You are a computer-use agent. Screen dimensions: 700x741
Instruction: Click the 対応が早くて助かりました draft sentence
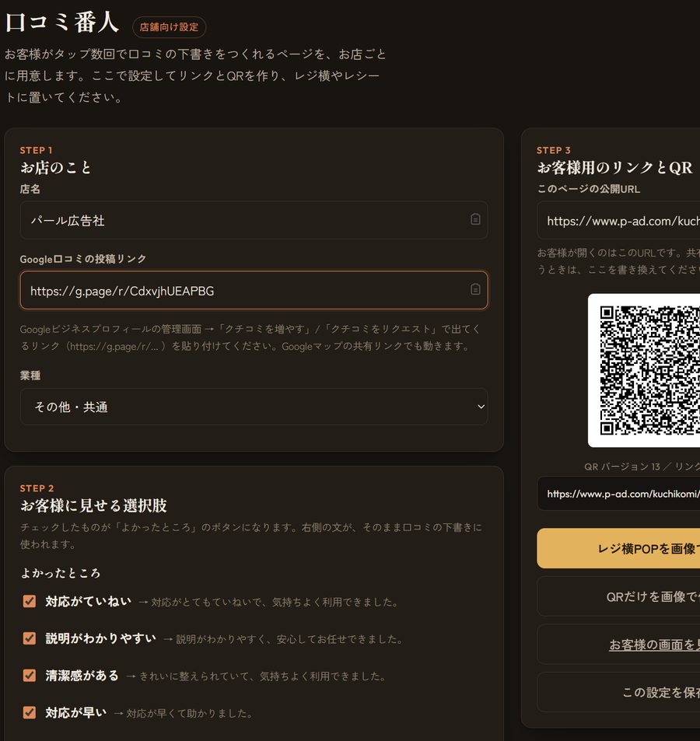(190, 713)
